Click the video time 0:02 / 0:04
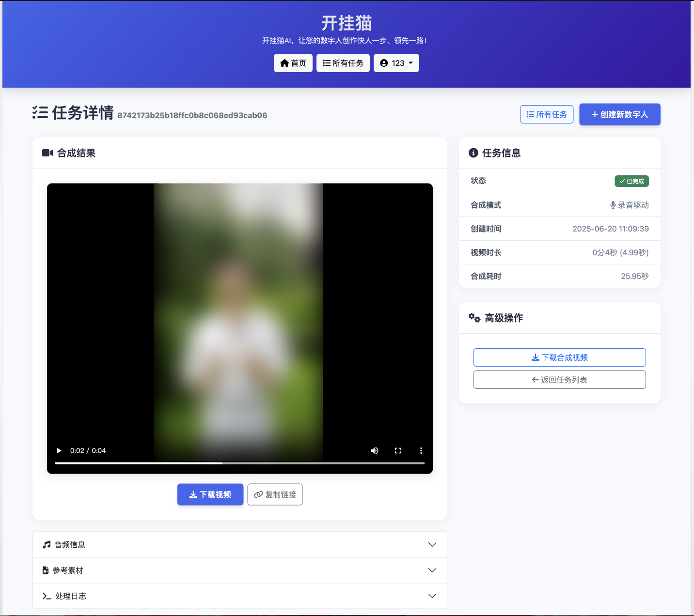Viewport: 694px width, 616px height. click(x=88, y=450)
